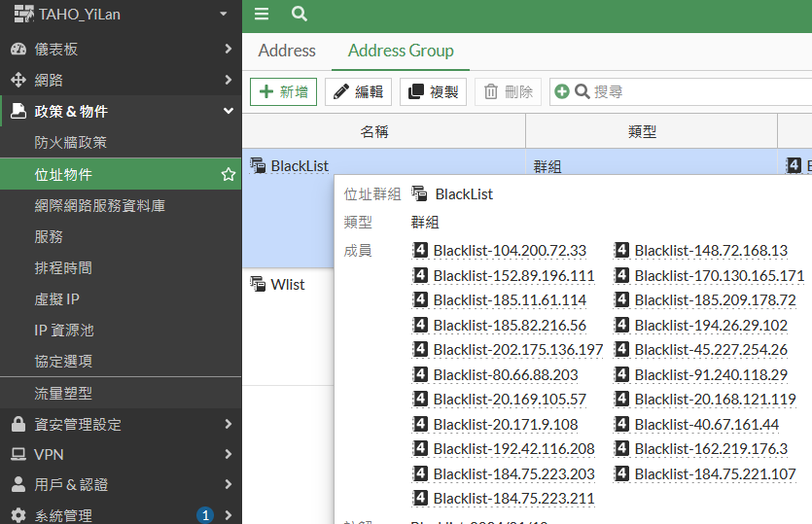Click the magnifier search icon in header
Viewport: 812px width, 524px height.
pos(300,14)
